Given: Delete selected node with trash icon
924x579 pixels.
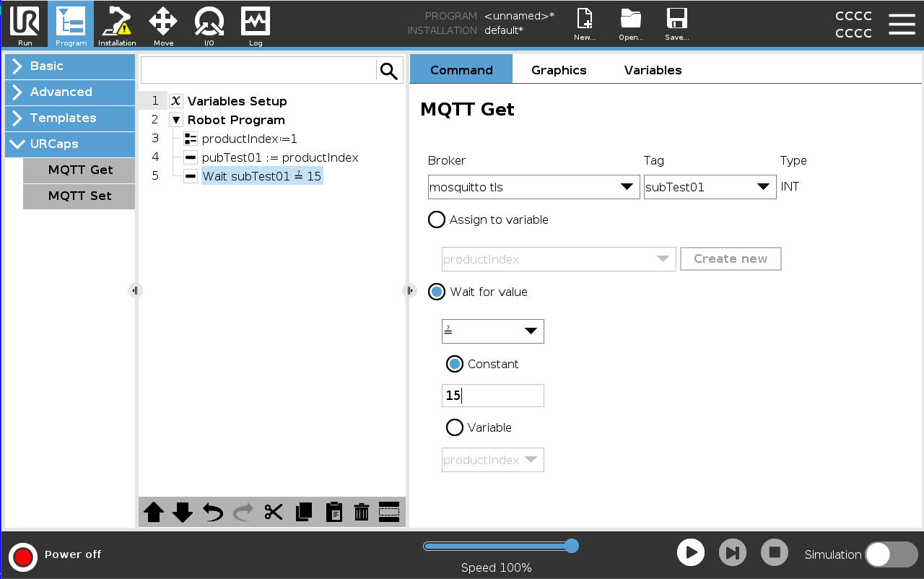Looking at the screenshot, I should click(362, 513).
